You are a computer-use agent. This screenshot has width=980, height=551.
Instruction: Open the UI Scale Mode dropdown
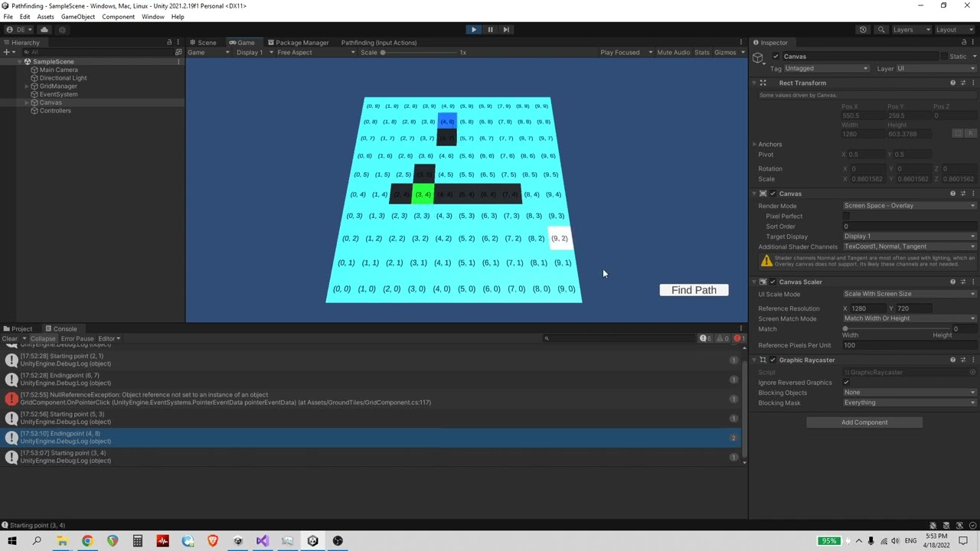tap(910, 294)
